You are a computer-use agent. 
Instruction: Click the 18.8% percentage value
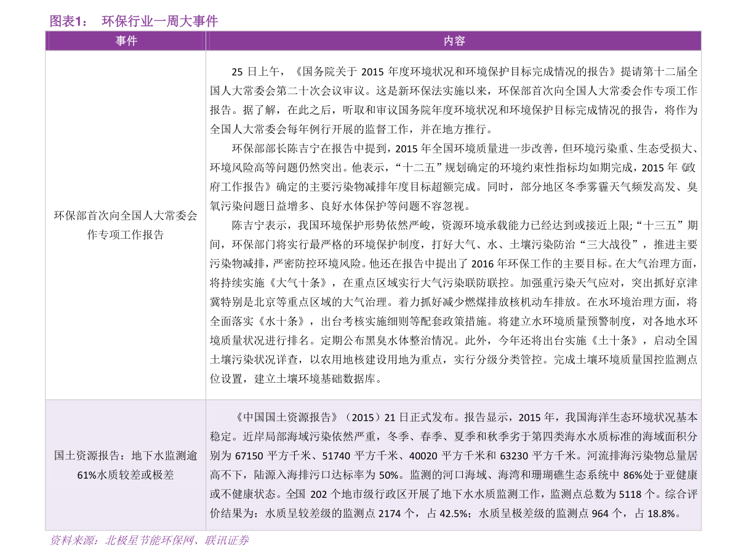(661, 514)
